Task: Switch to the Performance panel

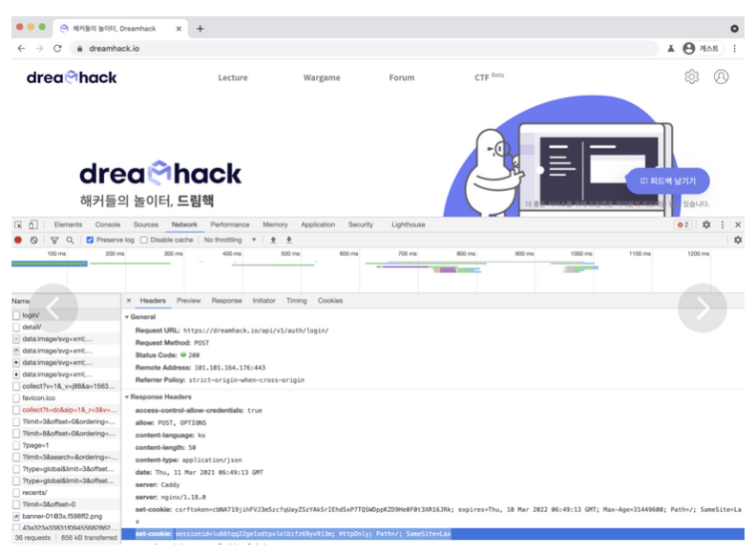Action: coord(230,225)
